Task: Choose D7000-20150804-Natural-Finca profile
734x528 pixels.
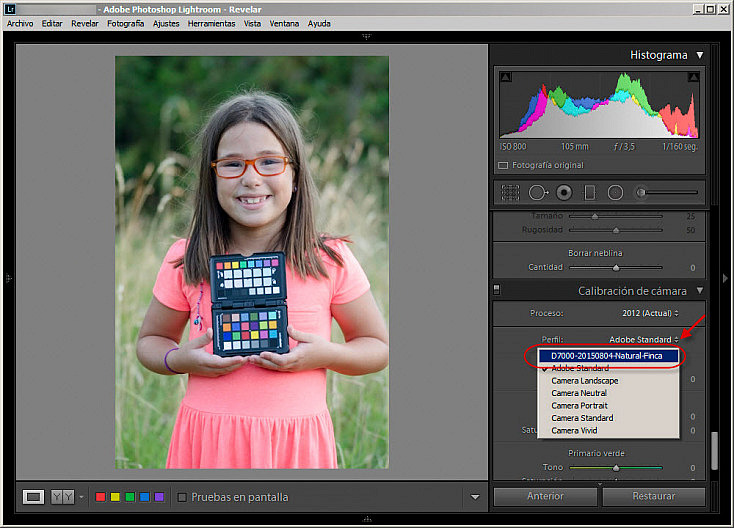Action: tap(608, 356)
